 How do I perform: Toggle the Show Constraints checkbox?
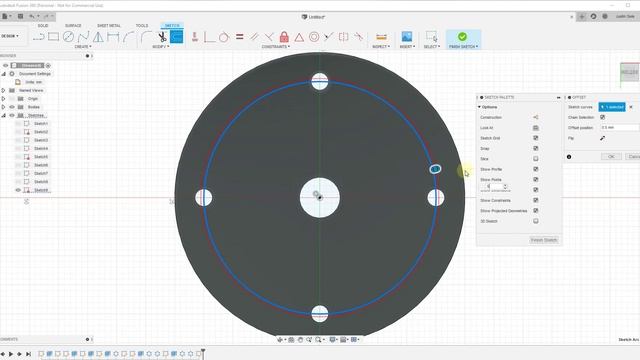point(536,200)
